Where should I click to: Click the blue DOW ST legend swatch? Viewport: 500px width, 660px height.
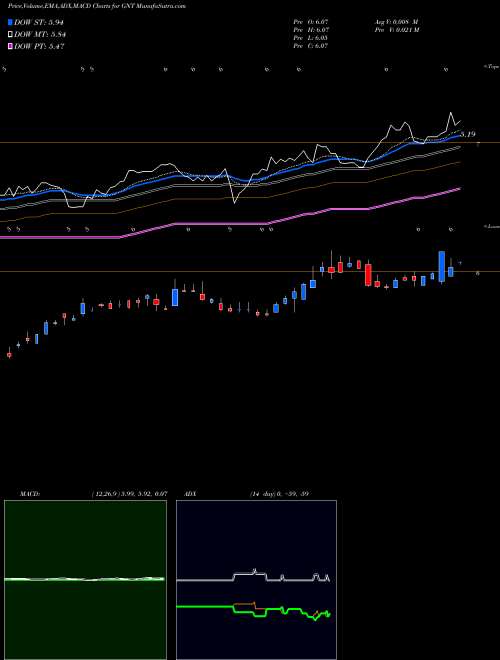point(10,22)
